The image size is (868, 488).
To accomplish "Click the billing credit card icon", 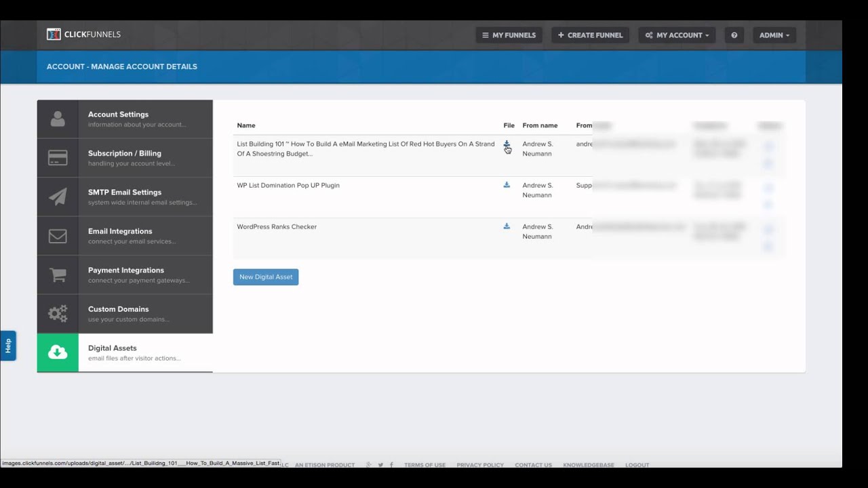I will coord(58,158).
